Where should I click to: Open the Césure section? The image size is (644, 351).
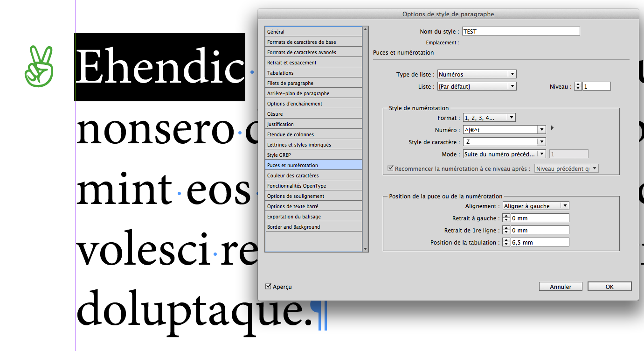pyautogui.click(x=313, y=114)
